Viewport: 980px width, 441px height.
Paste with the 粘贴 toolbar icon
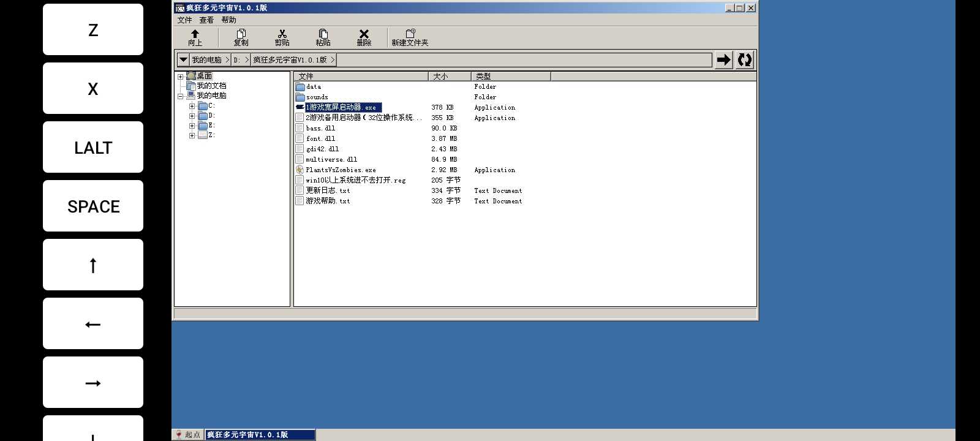(323, 38)
